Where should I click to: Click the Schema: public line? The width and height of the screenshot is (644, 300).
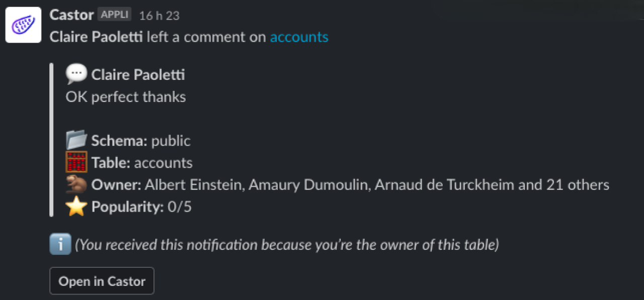pyautogui.click(x=141, y=141)
